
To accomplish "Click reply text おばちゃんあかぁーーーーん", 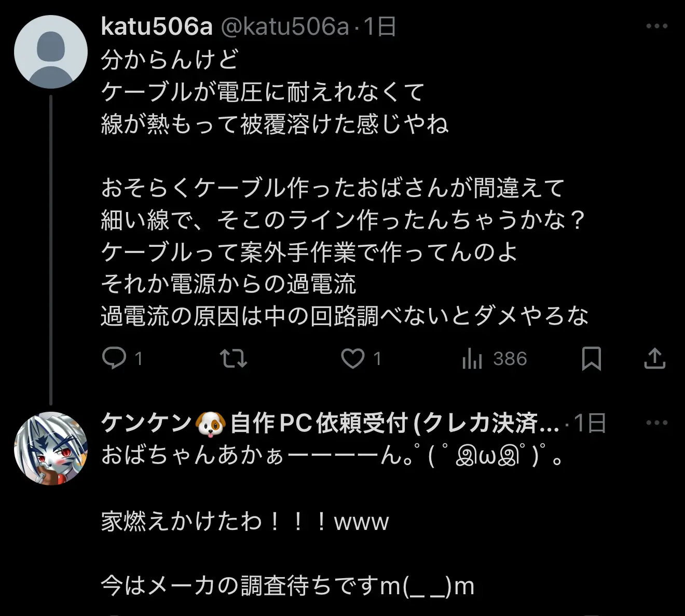I will pyautogui.click(x=332, y=455).
